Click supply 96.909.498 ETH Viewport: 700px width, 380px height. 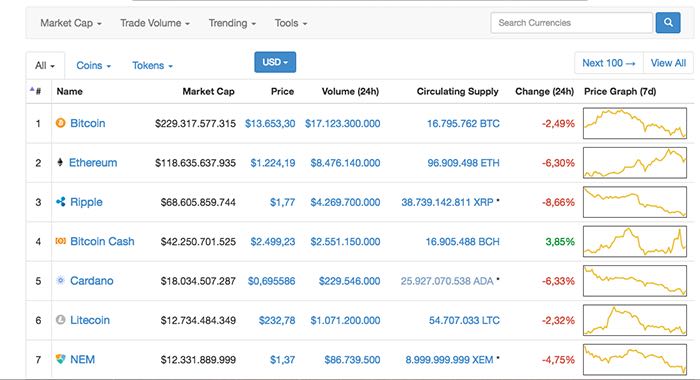point(463,163)
